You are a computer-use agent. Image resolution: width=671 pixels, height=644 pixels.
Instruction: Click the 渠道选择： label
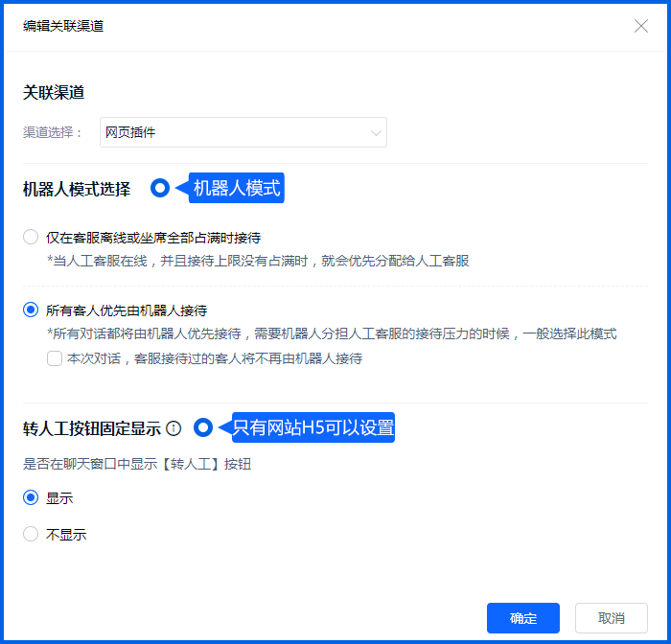tap(53, 132)
